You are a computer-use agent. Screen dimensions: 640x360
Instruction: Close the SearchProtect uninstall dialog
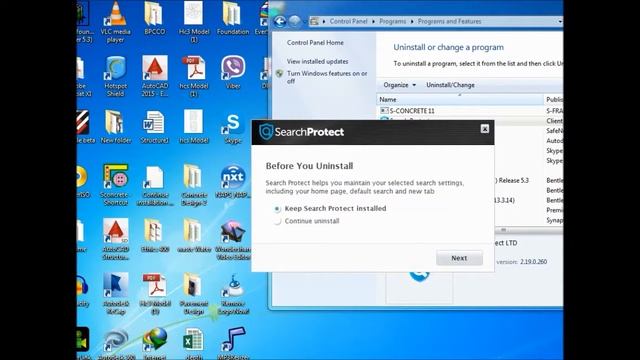[x=484, y=129]
